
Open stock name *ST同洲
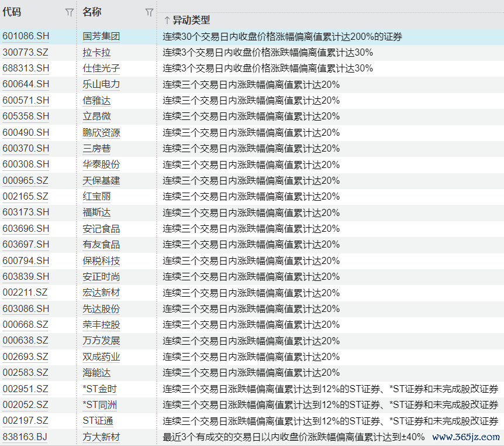click(x=99, y=404)
